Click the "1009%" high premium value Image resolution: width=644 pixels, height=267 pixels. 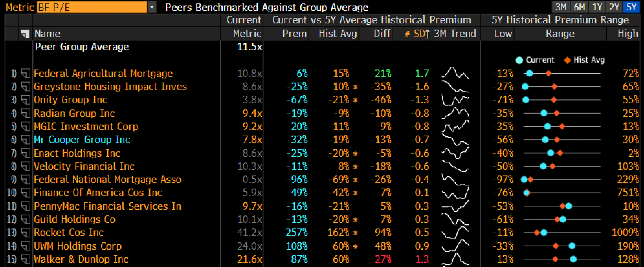coord(625,233)
